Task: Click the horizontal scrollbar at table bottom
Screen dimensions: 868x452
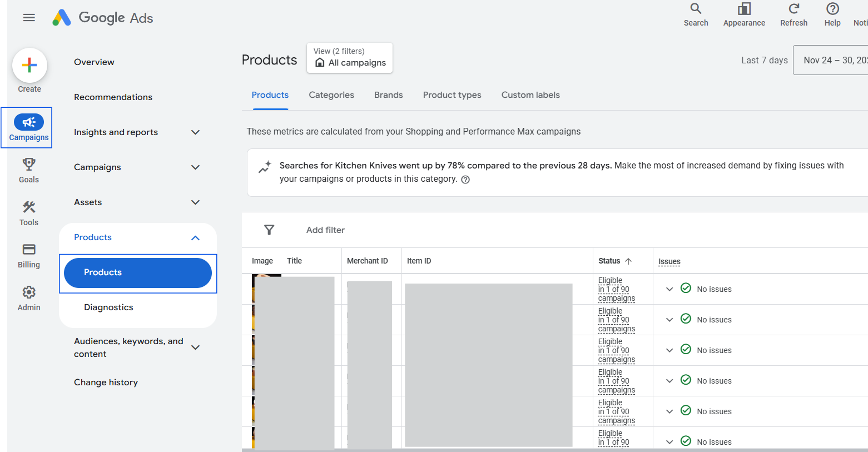Action: (555, 450)
